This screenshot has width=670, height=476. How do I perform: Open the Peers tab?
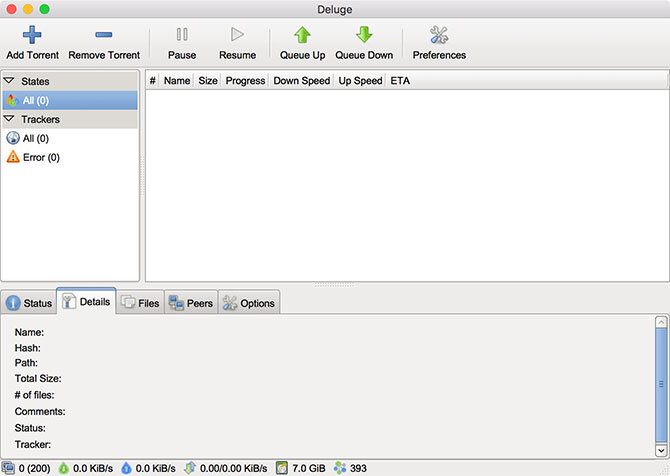coord(191,303)
